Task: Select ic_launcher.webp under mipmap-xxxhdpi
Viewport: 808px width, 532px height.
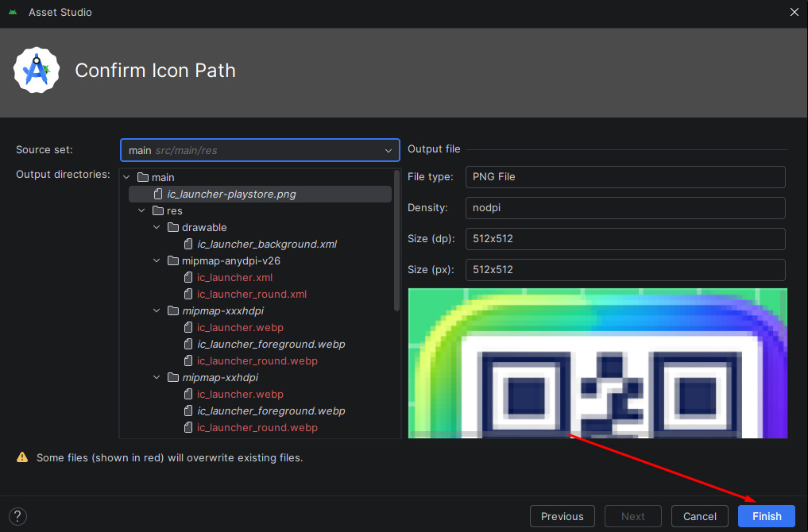Action: point(240,328)
